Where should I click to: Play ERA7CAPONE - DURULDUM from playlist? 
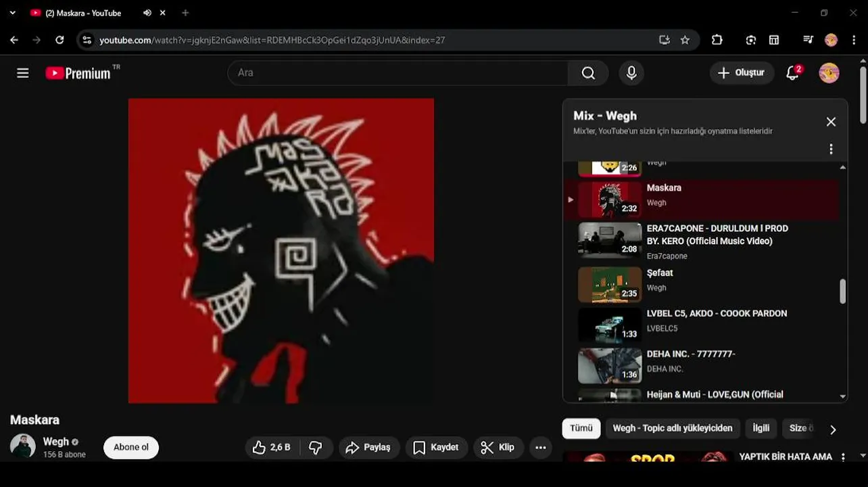coord(702,240)
